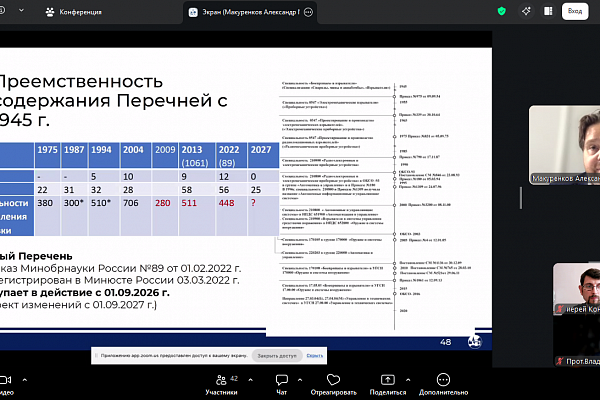Click the Отреагировать heart icon
The height and width of the screenshot is (400, 600).
333,380
